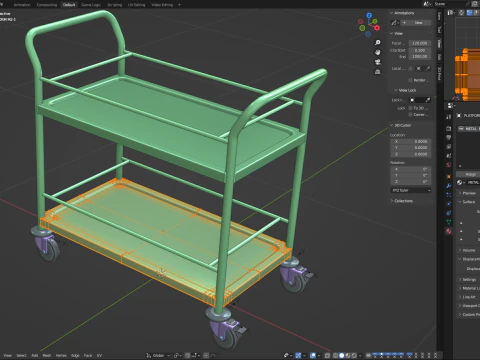Toggle the snap magnet icon in header
This screenshot has height=360, width=480.
(x=188, y=355)
